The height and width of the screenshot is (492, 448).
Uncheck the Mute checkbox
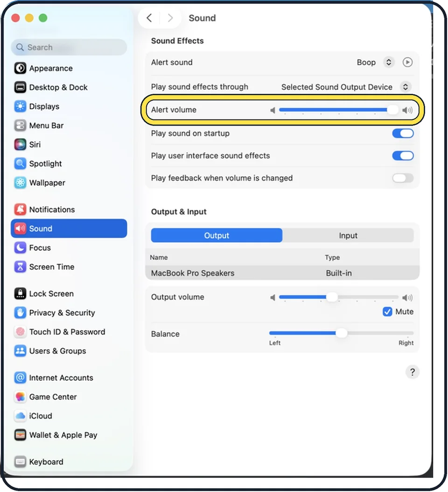coord(387,311)
